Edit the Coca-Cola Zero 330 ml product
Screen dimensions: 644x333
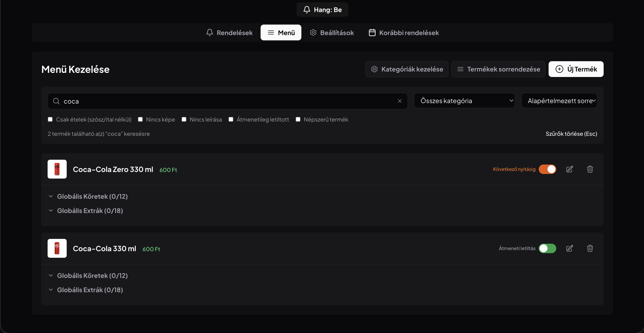coord(569,169)
